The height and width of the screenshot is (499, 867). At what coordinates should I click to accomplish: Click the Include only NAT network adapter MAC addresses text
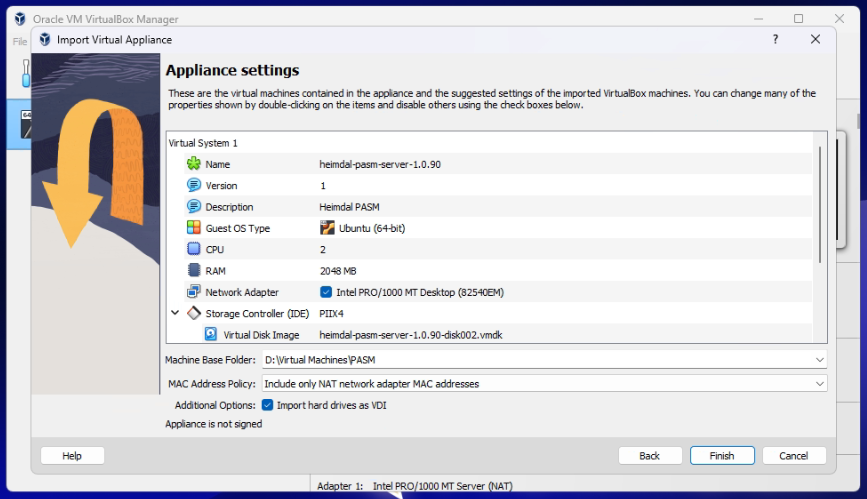click(372, 384)
